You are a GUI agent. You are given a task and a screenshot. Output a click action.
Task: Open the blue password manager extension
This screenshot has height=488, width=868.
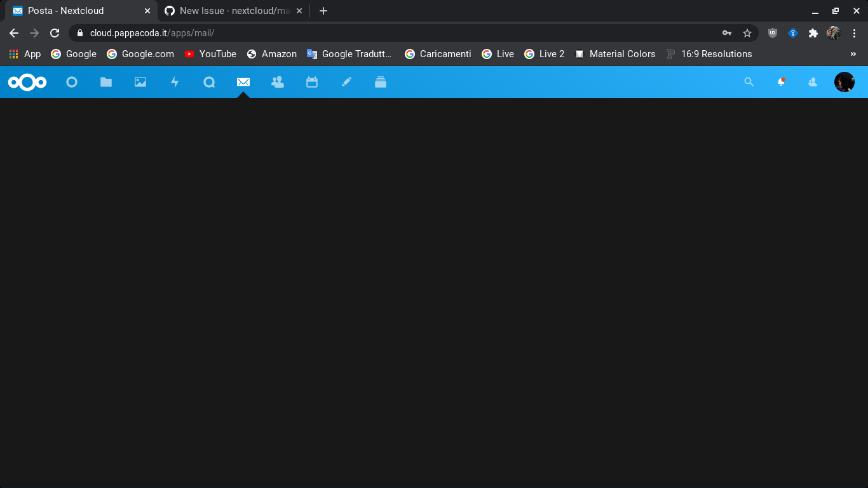click(x=793, y=33)
